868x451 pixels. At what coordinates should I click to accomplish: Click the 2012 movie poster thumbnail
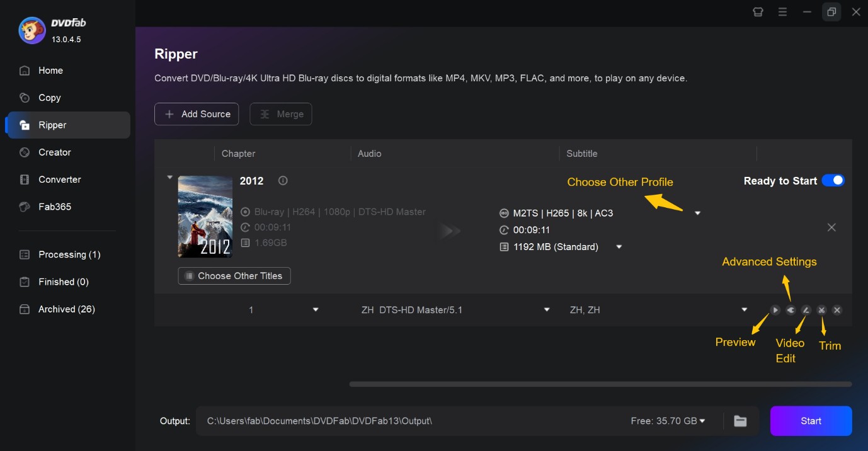[x=205, y=216]
